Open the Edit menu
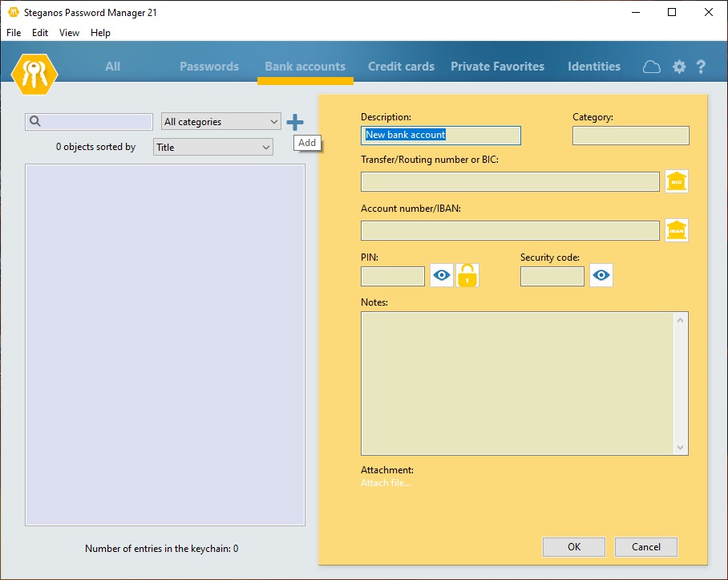Image resolution: width=728 pixels, height=580 pixels. (x=39, y=33)
